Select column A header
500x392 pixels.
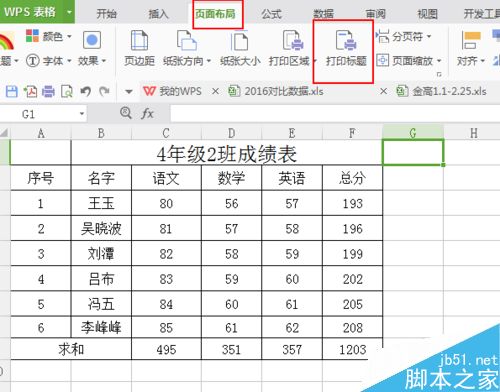coord(41,133)
